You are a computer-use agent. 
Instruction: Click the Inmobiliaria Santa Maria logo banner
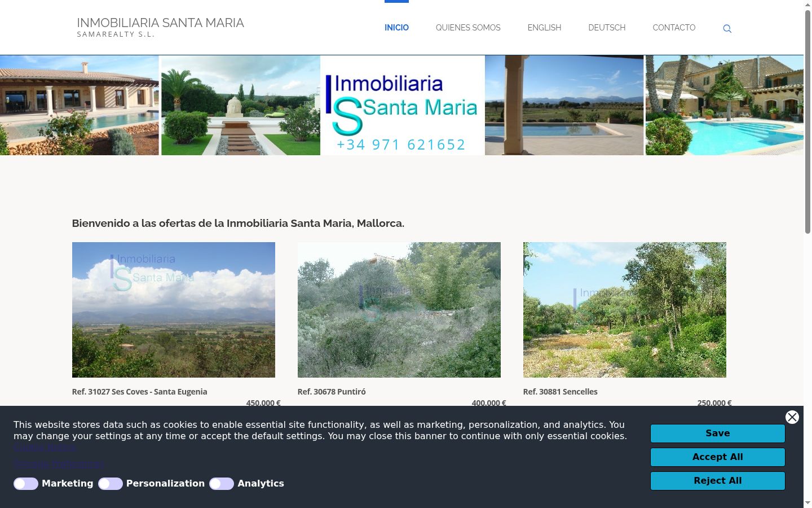click(x=402, y=105)
